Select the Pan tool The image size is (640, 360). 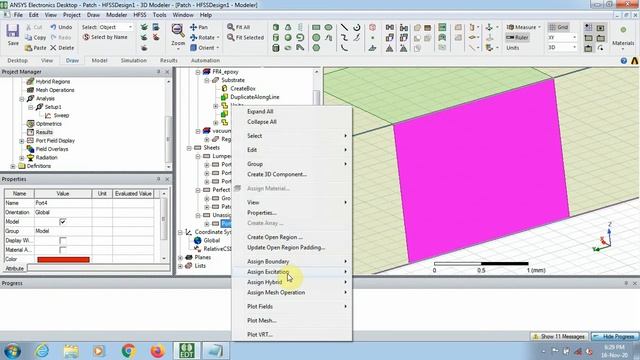click(199, 27)
